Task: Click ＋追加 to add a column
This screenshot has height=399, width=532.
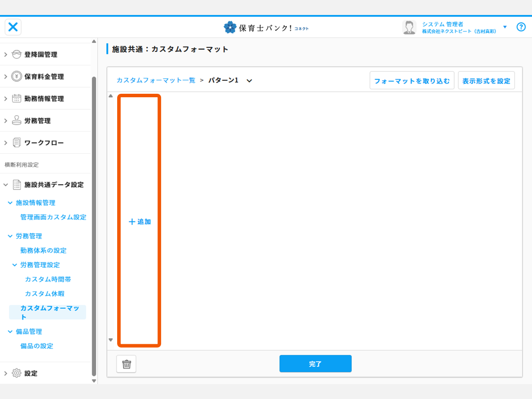Action: [140, 221]
